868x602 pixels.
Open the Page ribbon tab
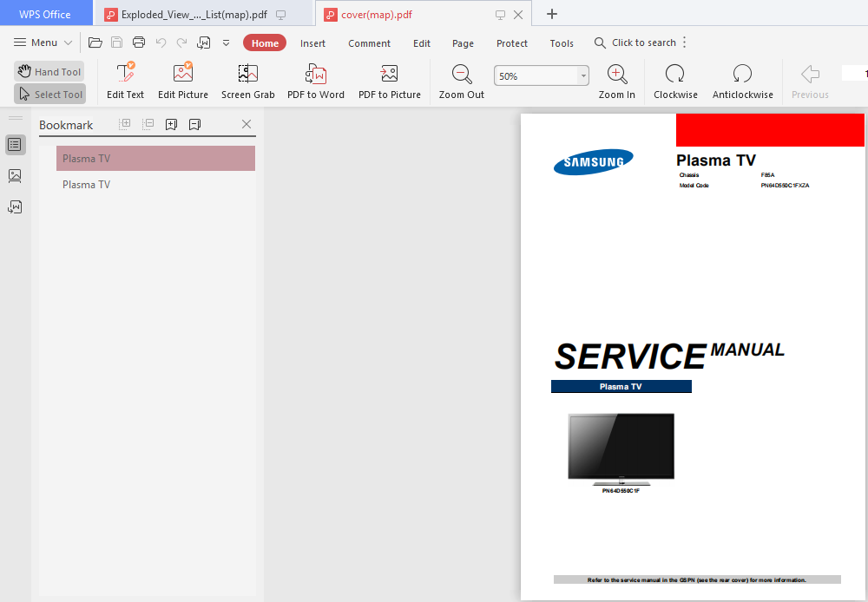pos(463,43)
